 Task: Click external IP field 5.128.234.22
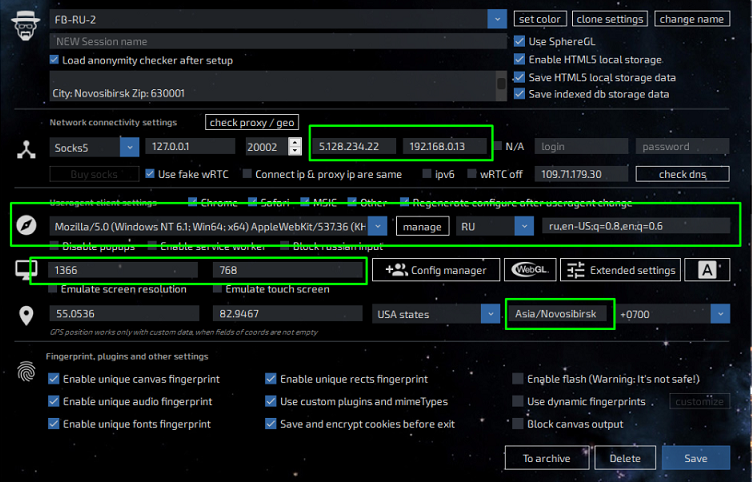pyautogui.click(x=354, y=146)
